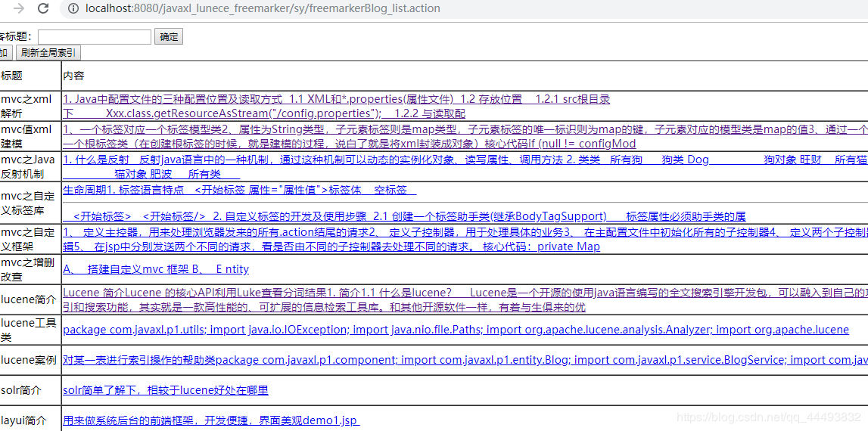Open the 用来做系统后台的前端框架 link
Screen dimensions: 868x431
(x=210, y=420)
